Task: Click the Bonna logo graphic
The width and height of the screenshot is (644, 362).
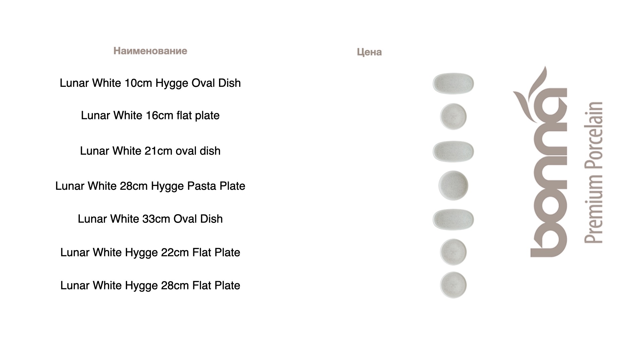Action: [x=540, y=162]
